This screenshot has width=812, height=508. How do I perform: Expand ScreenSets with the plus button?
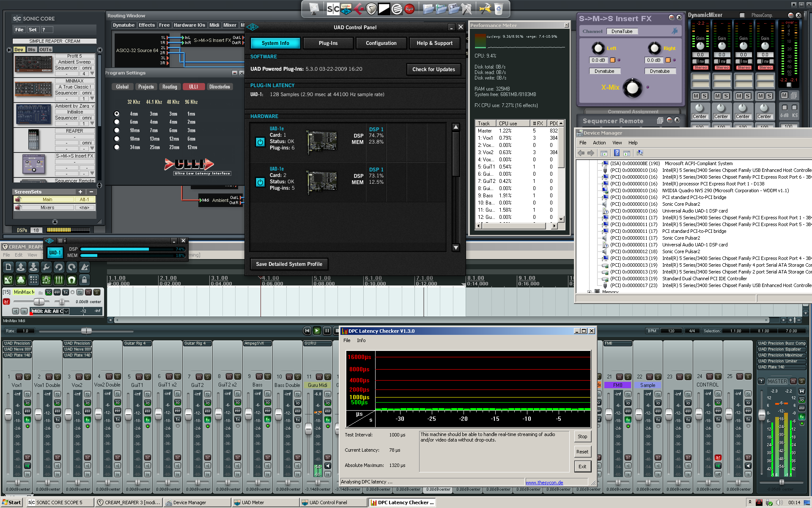click(x=80, y=192)
